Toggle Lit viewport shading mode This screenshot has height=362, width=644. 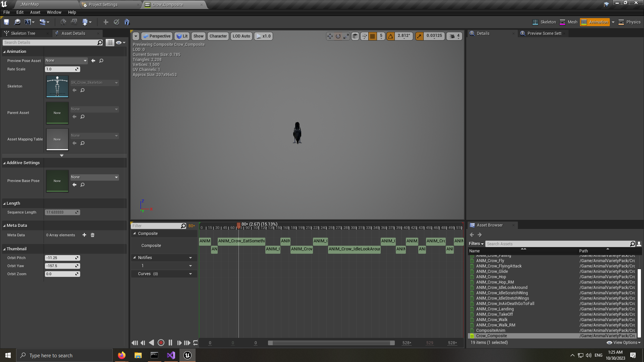click(x=182, y=36)
